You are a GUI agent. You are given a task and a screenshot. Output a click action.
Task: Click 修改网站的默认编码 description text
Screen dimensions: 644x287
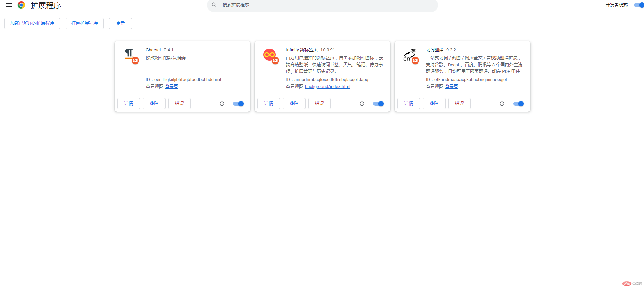166,58
